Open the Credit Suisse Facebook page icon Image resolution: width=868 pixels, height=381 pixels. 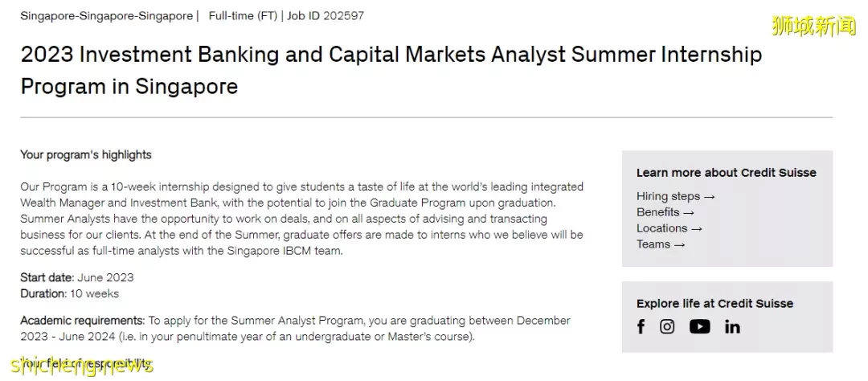(x=641, y=326)
